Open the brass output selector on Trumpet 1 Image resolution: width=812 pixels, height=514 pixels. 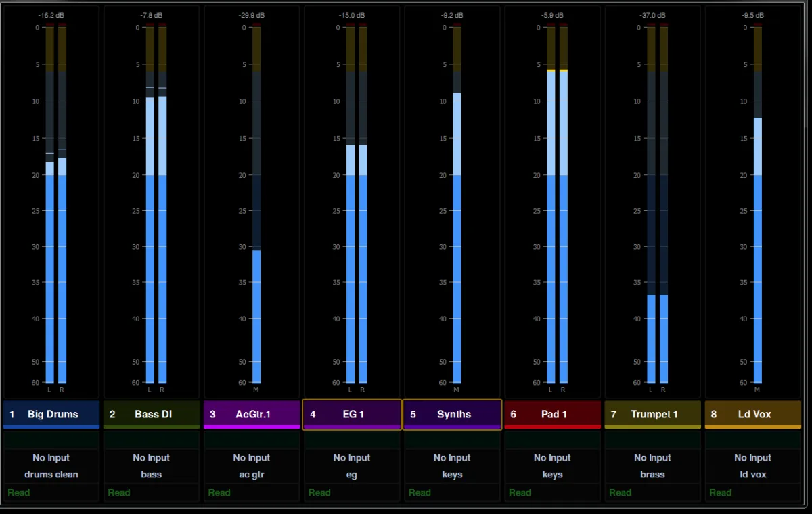point(653,475)
